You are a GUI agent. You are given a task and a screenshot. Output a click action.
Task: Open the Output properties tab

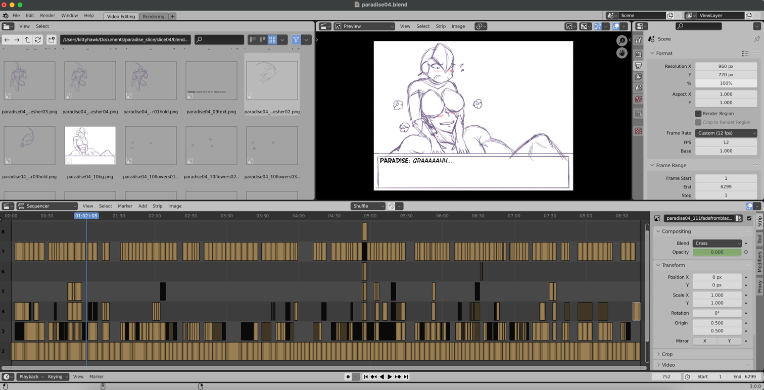(x=639, y=65)
